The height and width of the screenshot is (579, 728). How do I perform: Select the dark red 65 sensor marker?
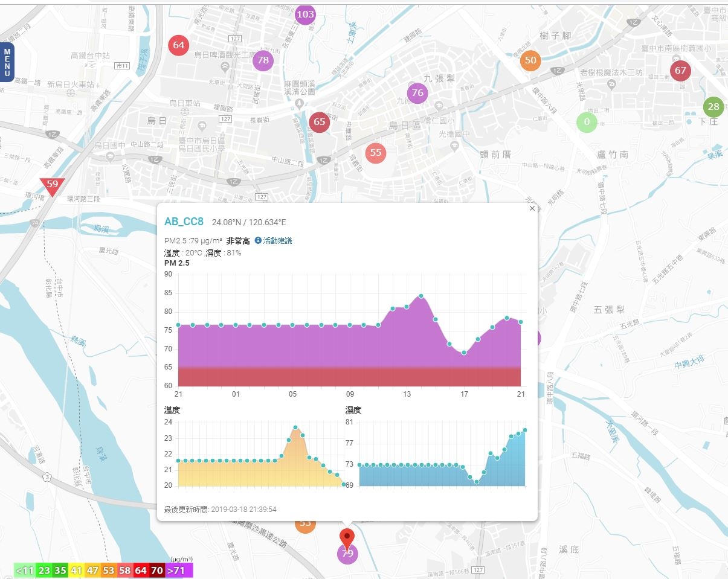point(320,122)
